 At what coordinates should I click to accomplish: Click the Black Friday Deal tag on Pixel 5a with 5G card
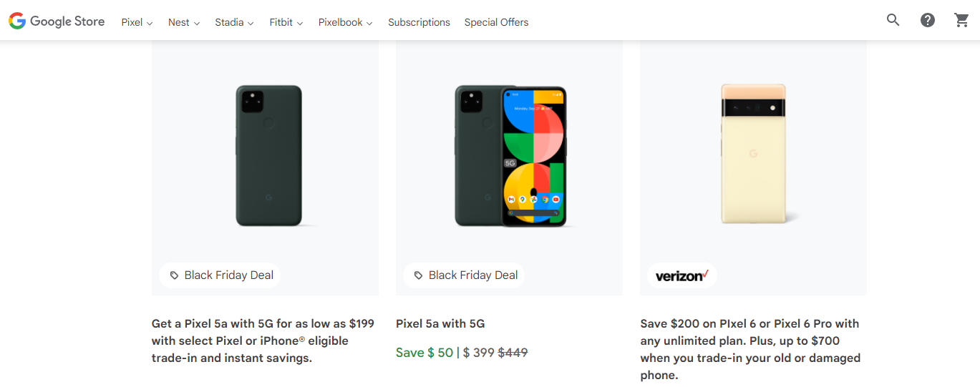pyautogui.click(x=465, y=275)
